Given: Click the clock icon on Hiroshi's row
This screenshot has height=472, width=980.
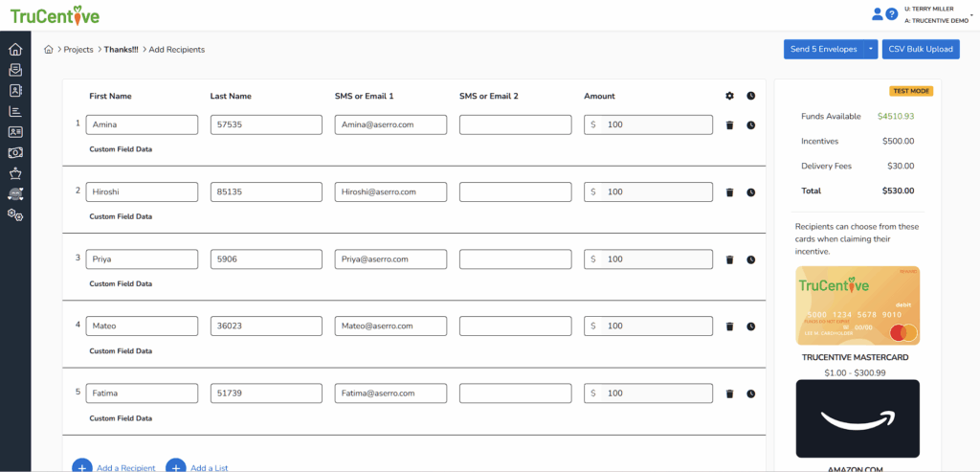Looking at the screenshot, I should pyautogui.click(x=750, y=192).
